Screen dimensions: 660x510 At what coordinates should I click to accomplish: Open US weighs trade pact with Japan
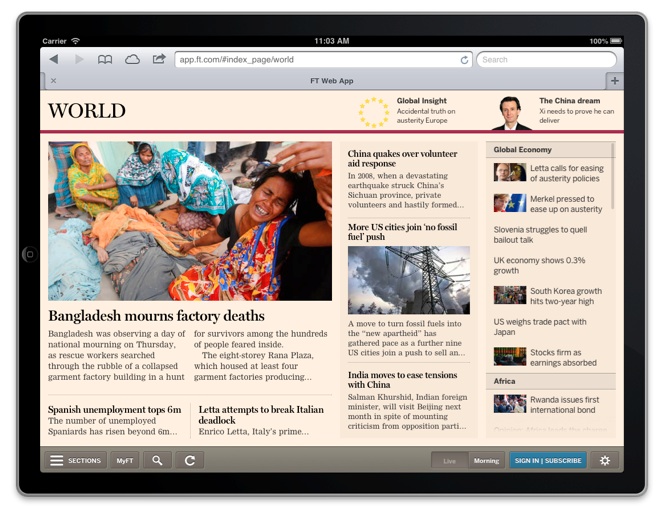(x=540, y=327)
